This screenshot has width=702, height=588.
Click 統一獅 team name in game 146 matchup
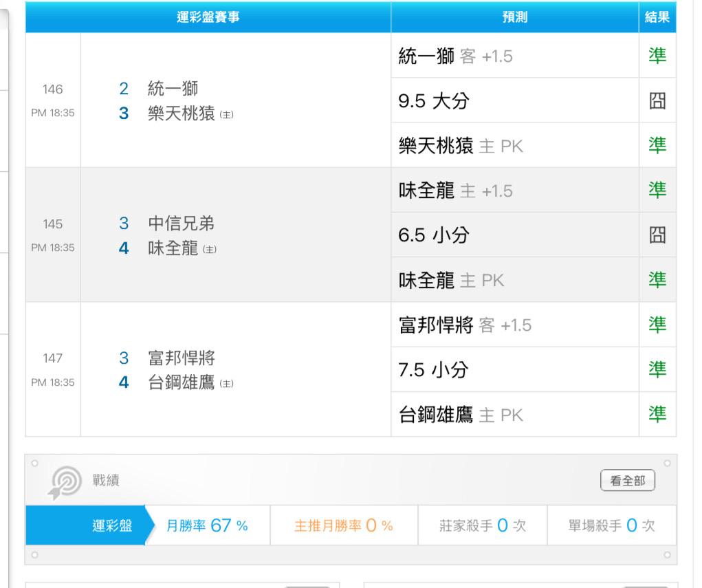click(x=173, y=89)
